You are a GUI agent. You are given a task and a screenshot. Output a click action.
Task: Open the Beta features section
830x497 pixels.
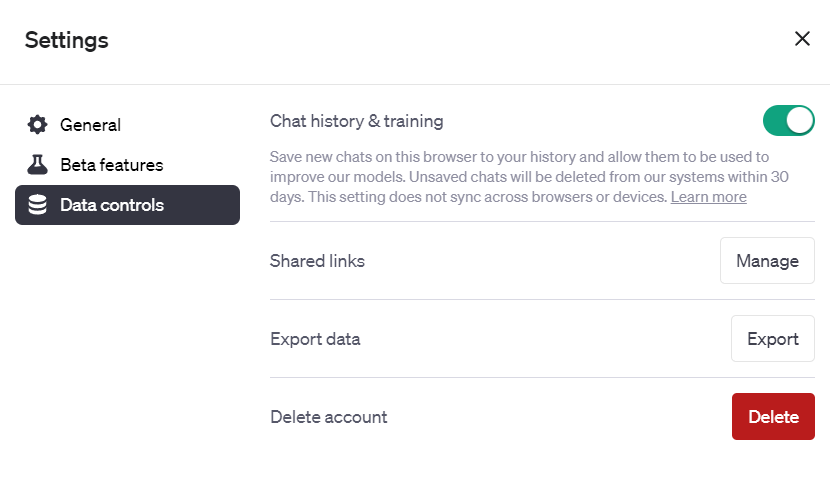[111, 165]
